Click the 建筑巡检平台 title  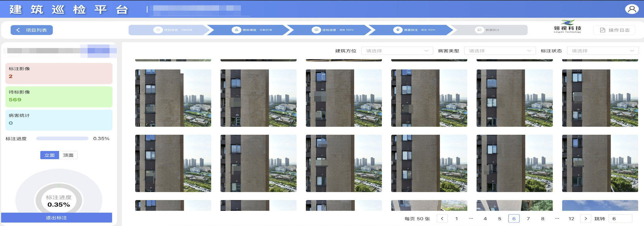(69, 9)
